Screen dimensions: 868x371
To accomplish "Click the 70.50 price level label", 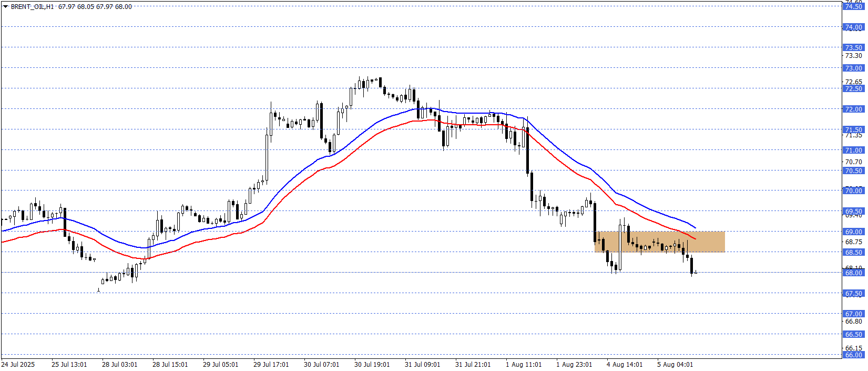I will pyautogui.click(x=853, y=171).
